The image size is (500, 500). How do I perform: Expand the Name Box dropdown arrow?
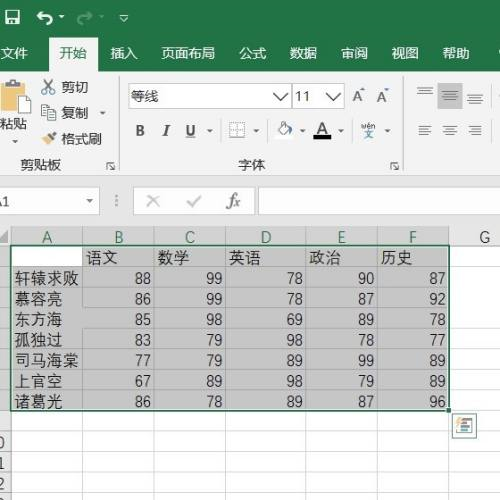pos(89,201)
